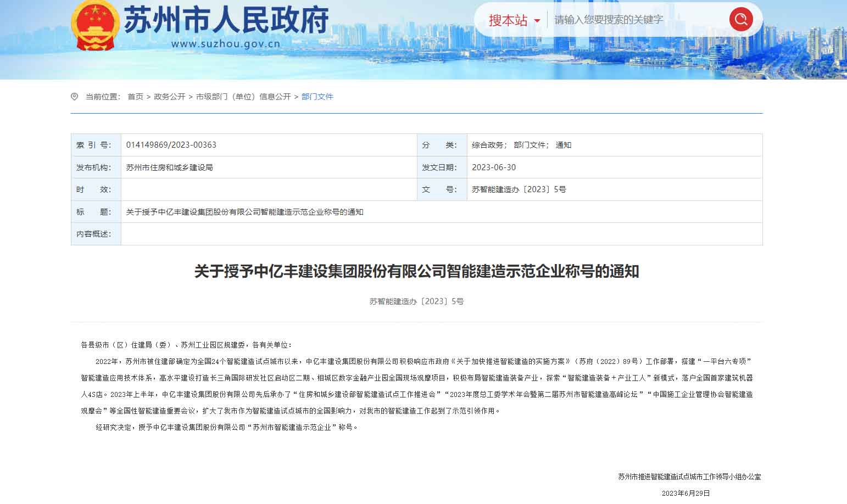
Task: Open the 搜本站 search scope dropdown
Action: pos(514,20)
